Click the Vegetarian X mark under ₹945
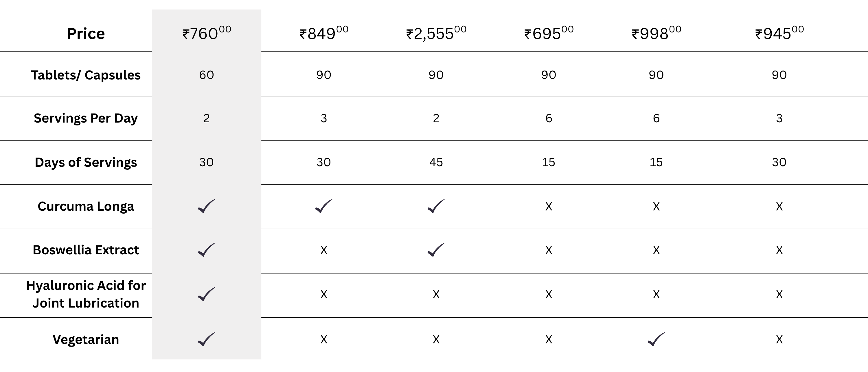The image size is (868, 372). click(779, 339)
